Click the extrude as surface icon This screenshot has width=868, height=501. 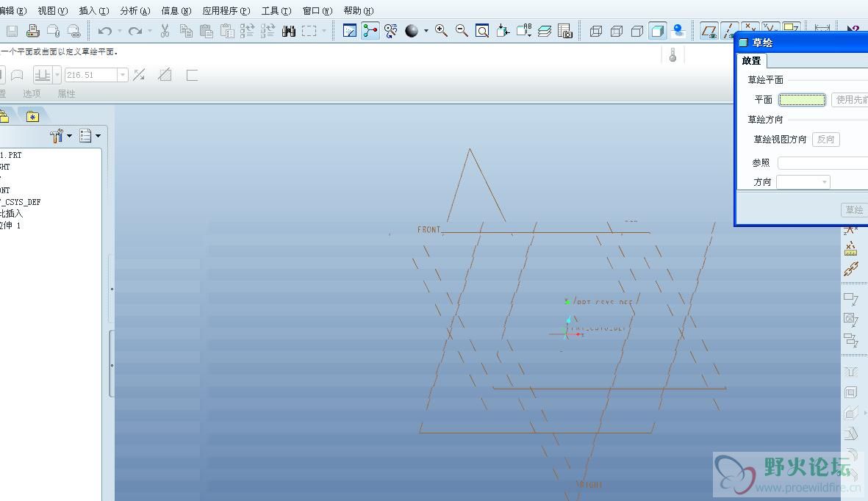point(17,75)
